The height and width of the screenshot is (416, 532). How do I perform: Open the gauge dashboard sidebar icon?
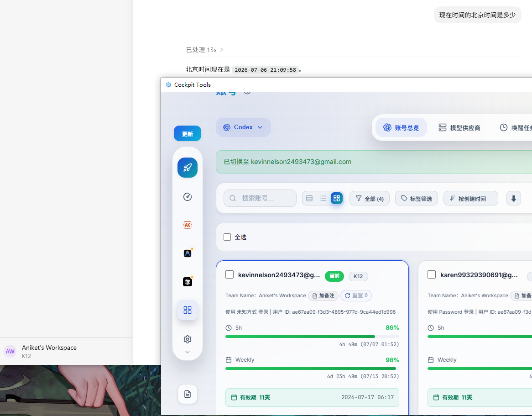pyautogui.click(x=187, y=197)
